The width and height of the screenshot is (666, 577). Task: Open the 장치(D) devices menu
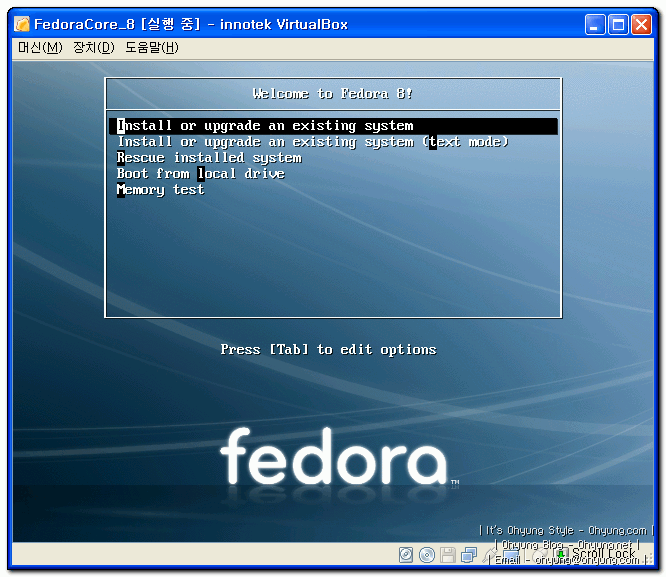coord(94,48)
